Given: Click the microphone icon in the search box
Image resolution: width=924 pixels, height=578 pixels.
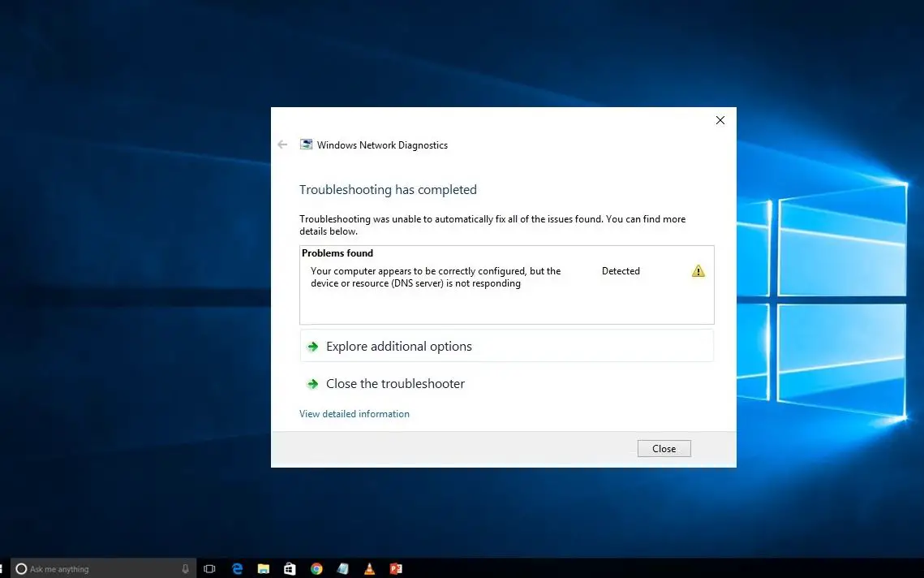Looking at the screenshot, I should point(185,568).
